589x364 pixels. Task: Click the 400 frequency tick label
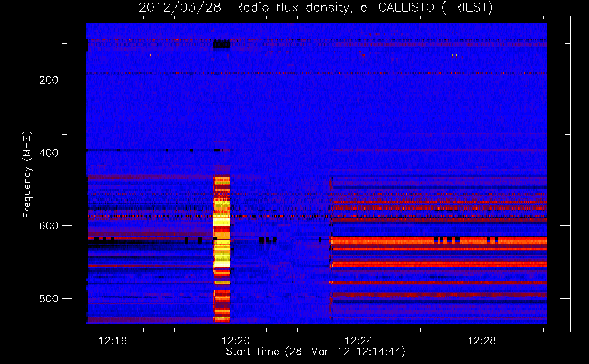tap(49, 153)
